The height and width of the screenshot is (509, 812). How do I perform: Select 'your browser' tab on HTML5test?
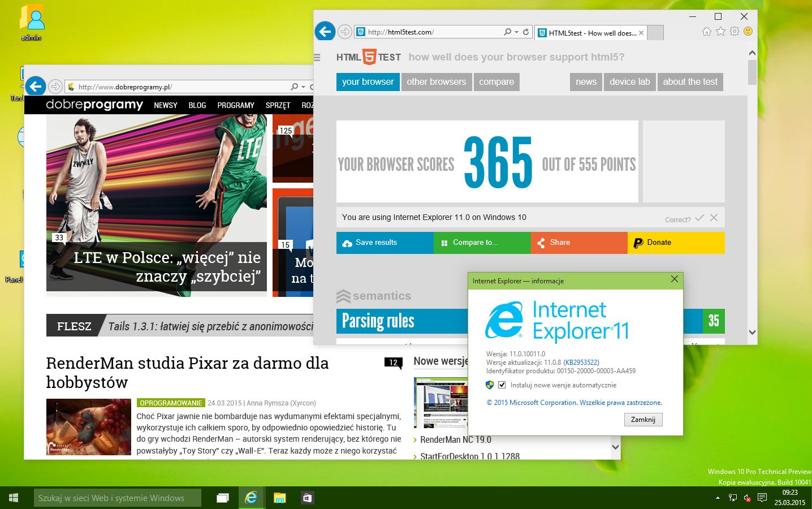click(x=368, y=82)
